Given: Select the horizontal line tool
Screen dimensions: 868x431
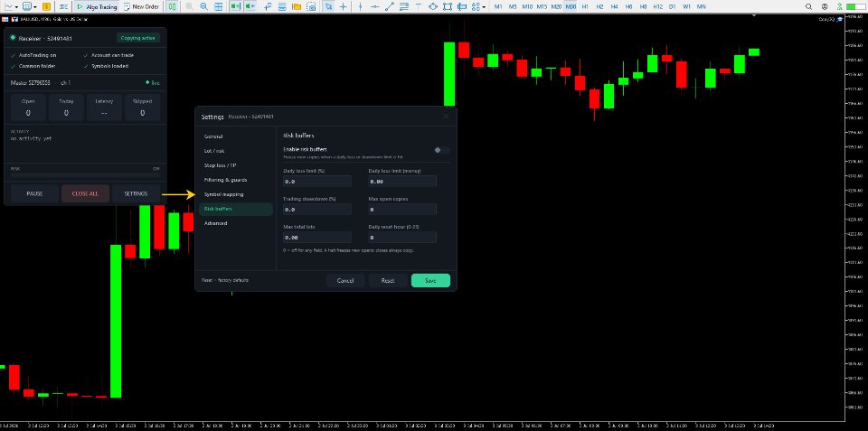Looking at the screenshot, I should pos(375,6).
